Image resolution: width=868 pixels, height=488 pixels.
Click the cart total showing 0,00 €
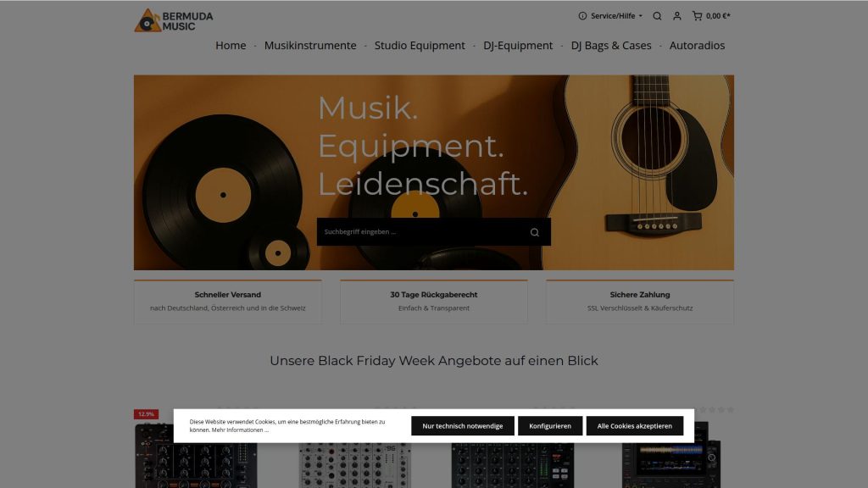(716, 15)
